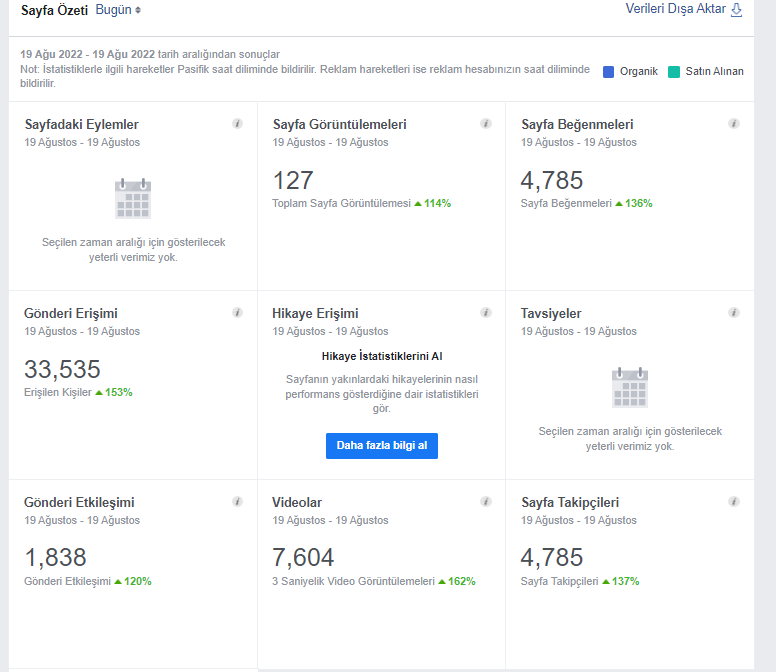Open info icon for Sayfa Beğenmeleri

pos(734,123)
